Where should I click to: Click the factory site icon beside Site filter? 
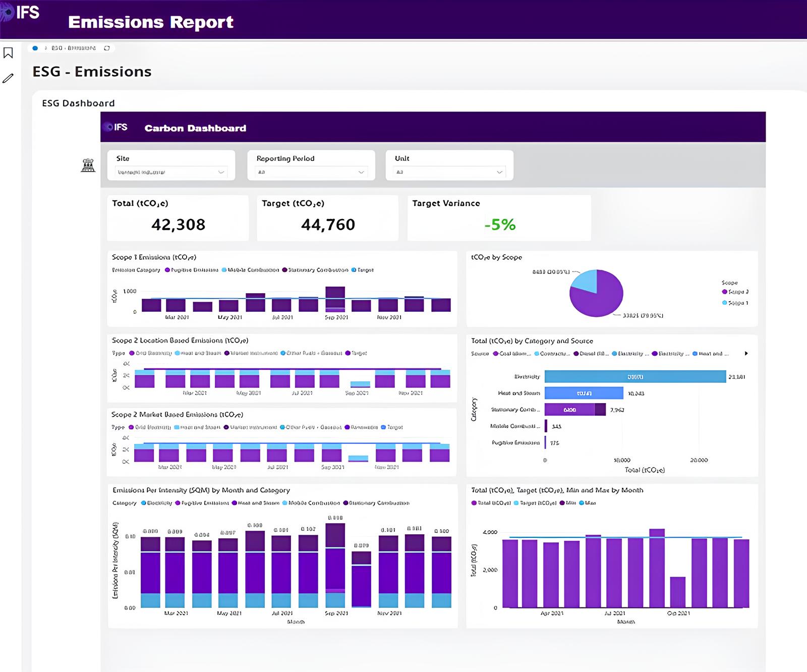(88, 165)
